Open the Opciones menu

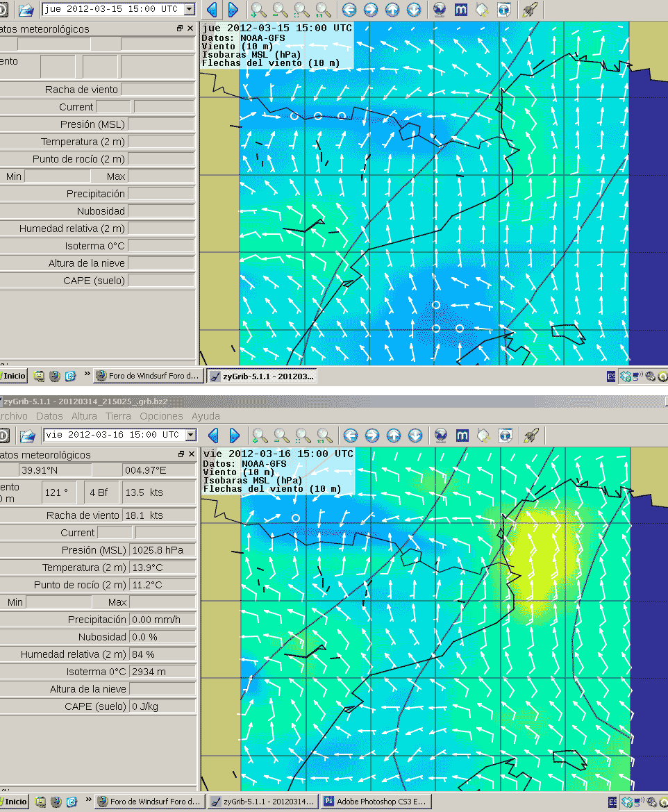tap(161, 416)
